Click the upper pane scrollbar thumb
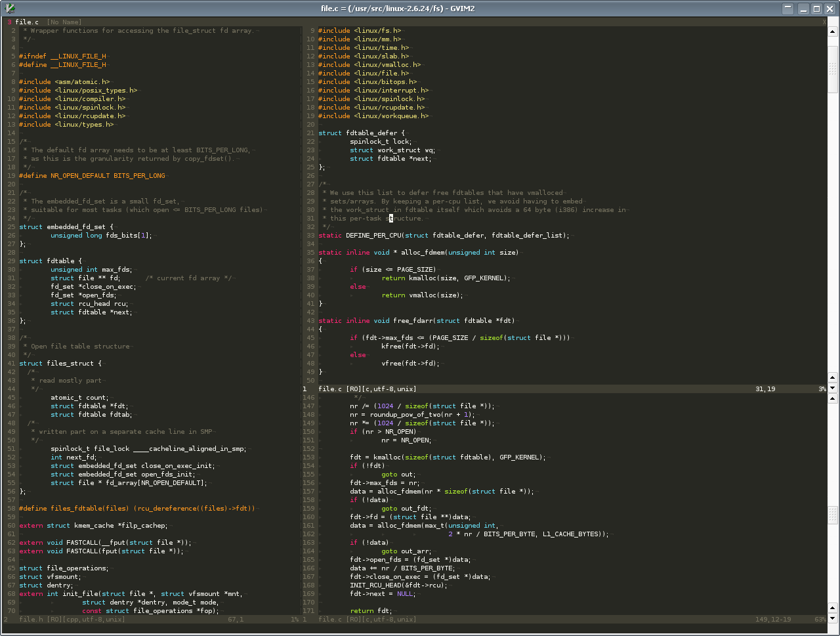840x636 pixels. 833,70
